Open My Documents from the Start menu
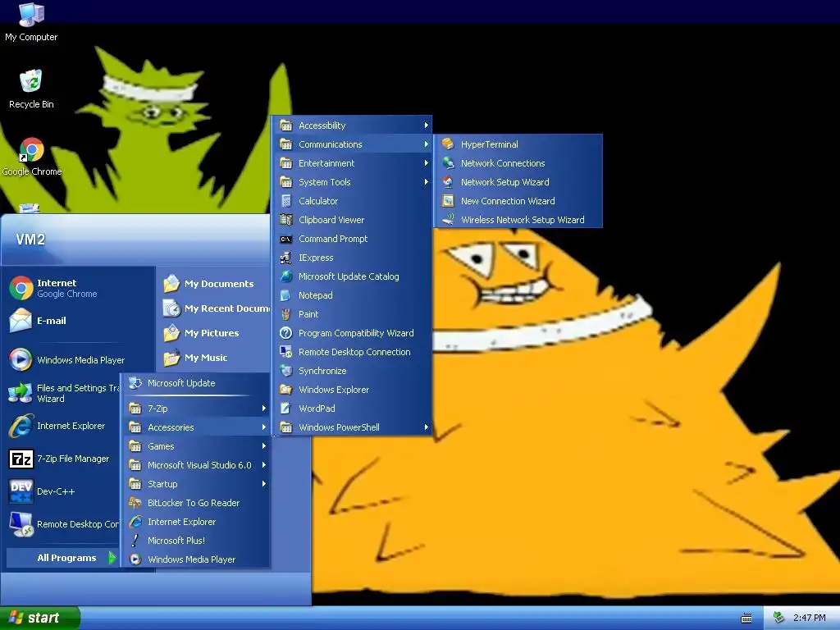 click(x=214, y=283)
